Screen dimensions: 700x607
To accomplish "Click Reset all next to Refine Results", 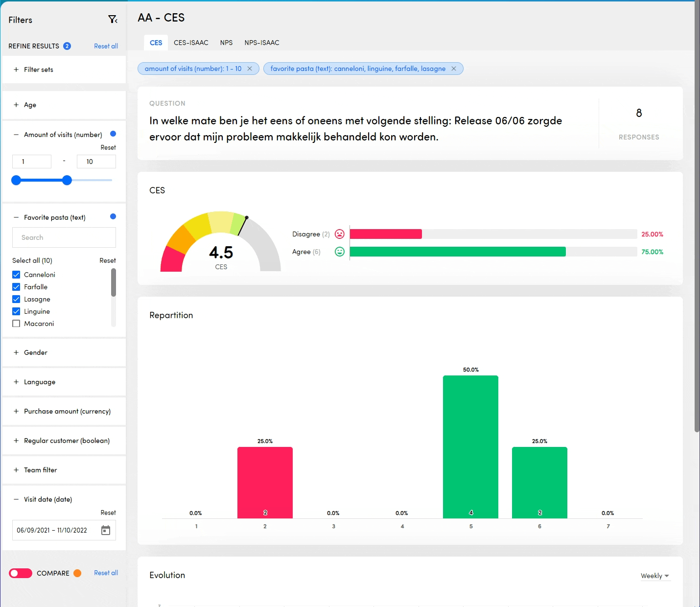I will [x=106, y=46].
